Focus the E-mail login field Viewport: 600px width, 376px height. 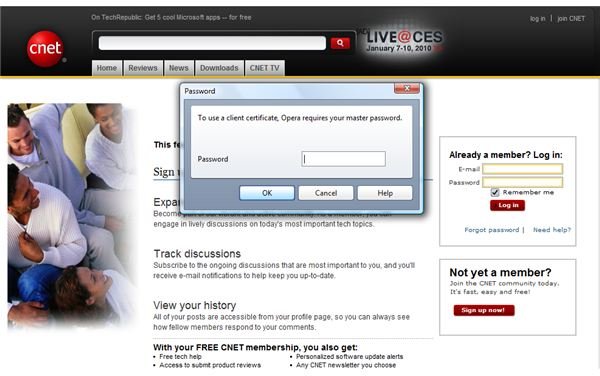tap(522, 169)
